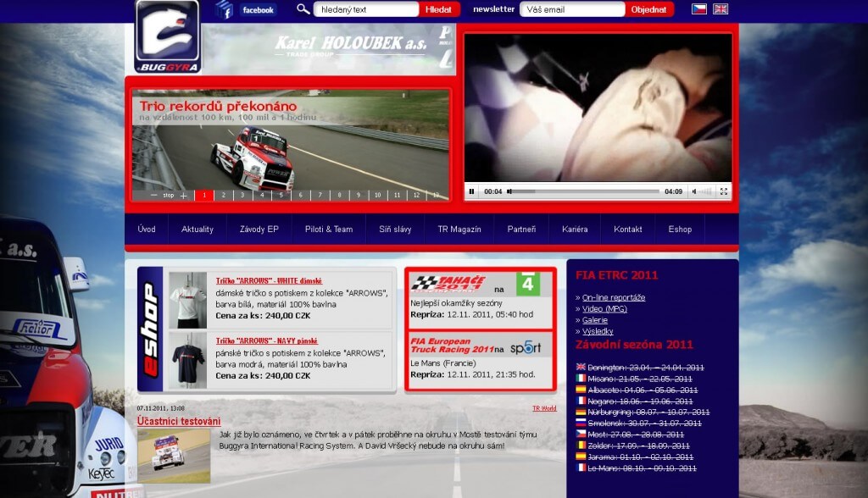Stop the slideshow rotation
Viewport: 868px width, 498px height.
(x=169, y=196)
